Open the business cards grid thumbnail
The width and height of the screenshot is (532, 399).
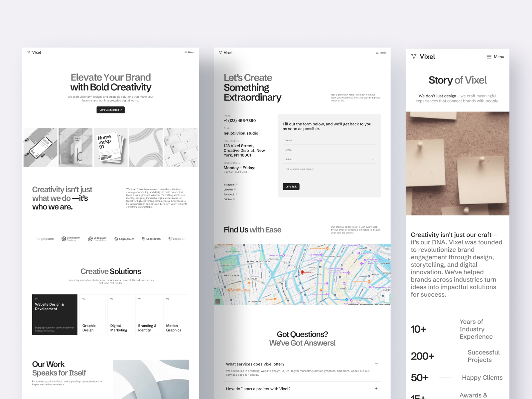coord(181,148)
